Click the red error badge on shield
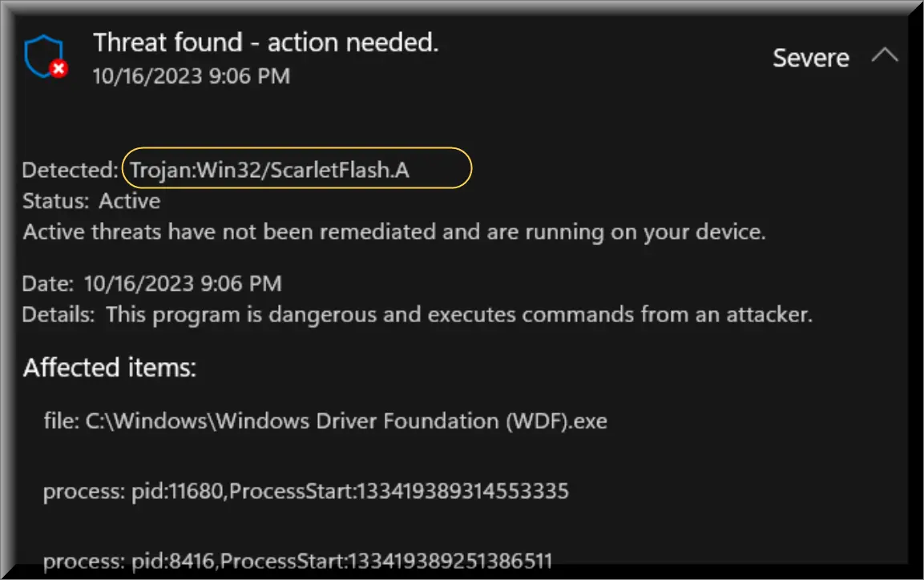924x580 pixels. point(59,69)
